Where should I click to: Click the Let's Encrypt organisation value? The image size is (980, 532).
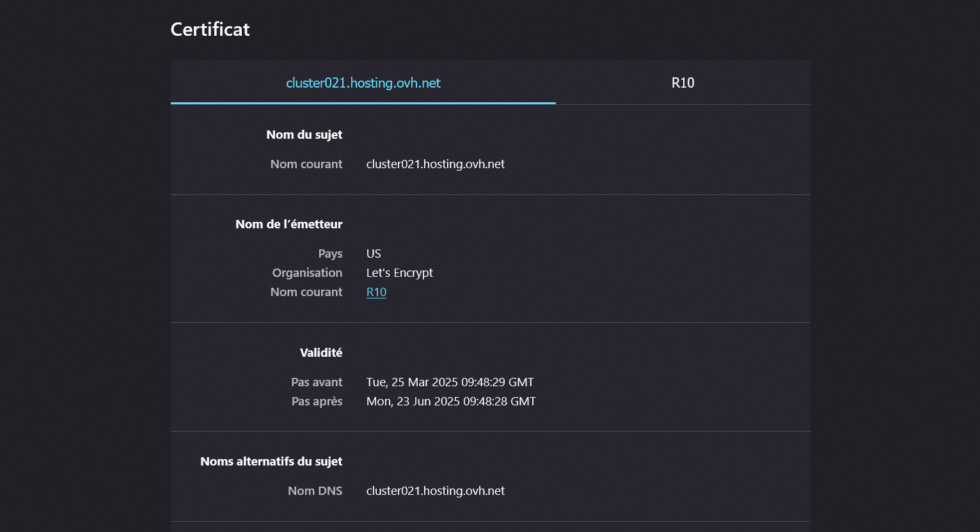click(399, 273)
